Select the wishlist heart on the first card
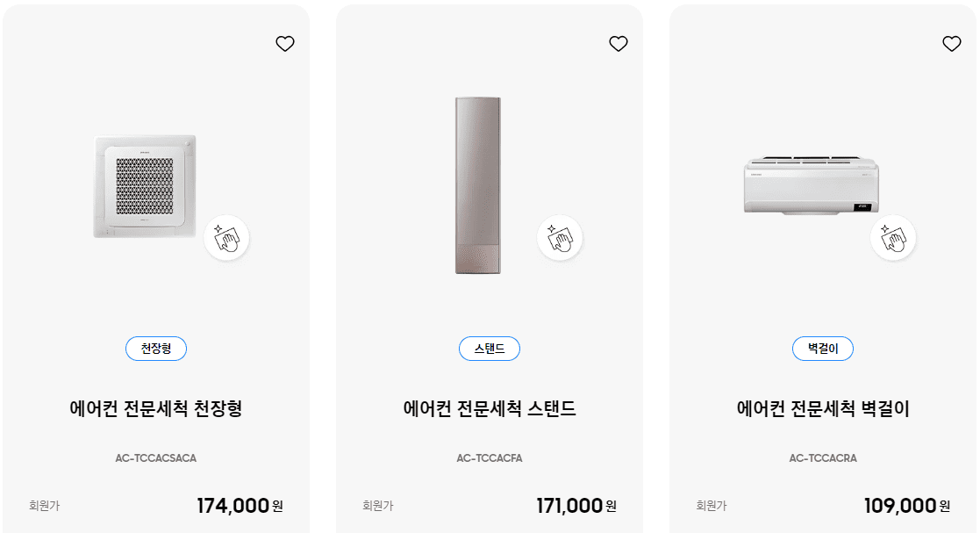This screenshot has width=980, height=533. tap(285, 42)
